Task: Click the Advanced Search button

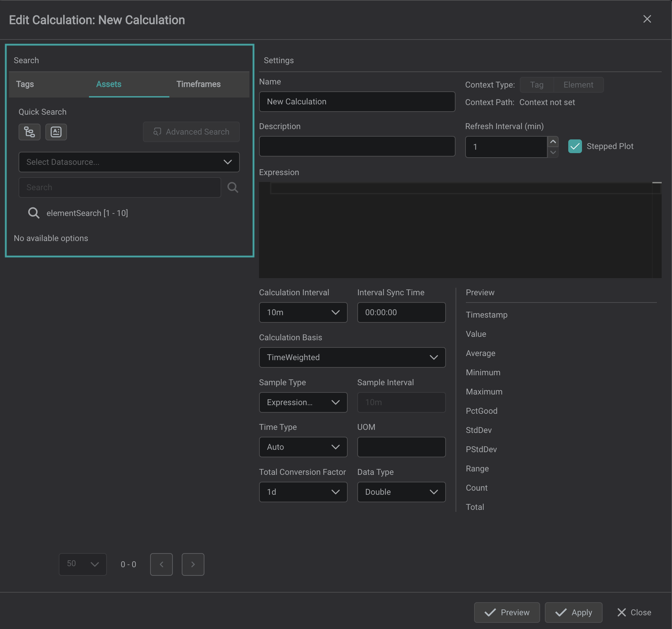Action: point(191,132)
